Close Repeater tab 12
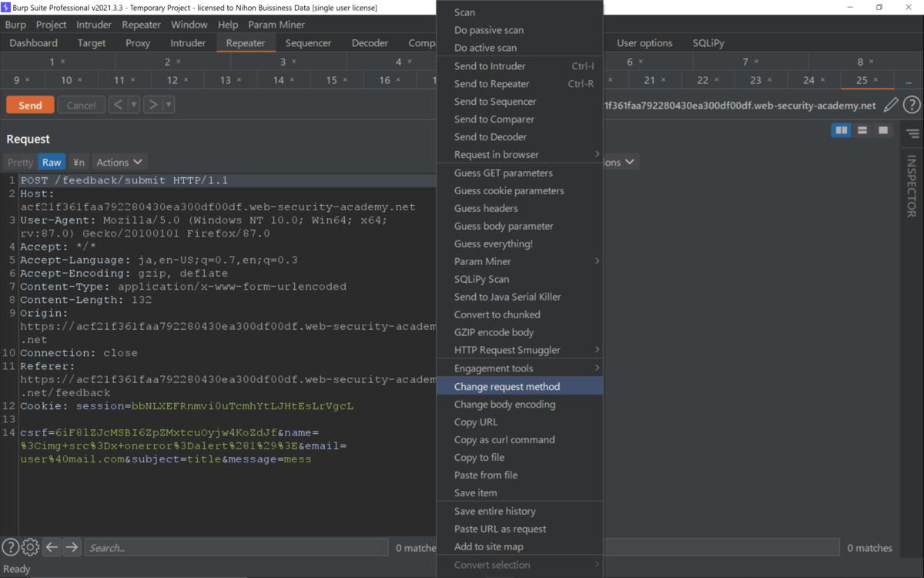 [x=186, y=80]
